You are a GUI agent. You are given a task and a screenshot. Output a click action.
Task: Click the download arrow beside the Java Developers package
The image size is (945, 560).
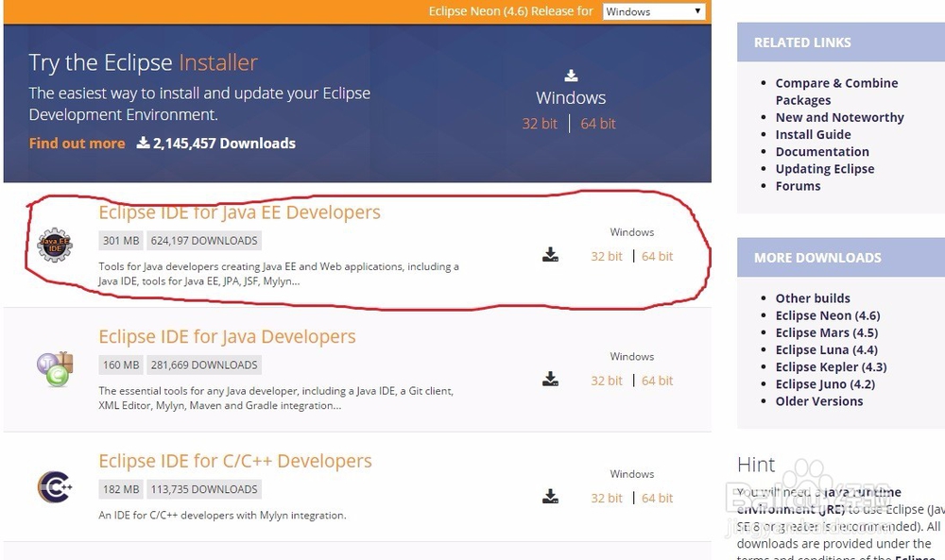tap(550, 379)
